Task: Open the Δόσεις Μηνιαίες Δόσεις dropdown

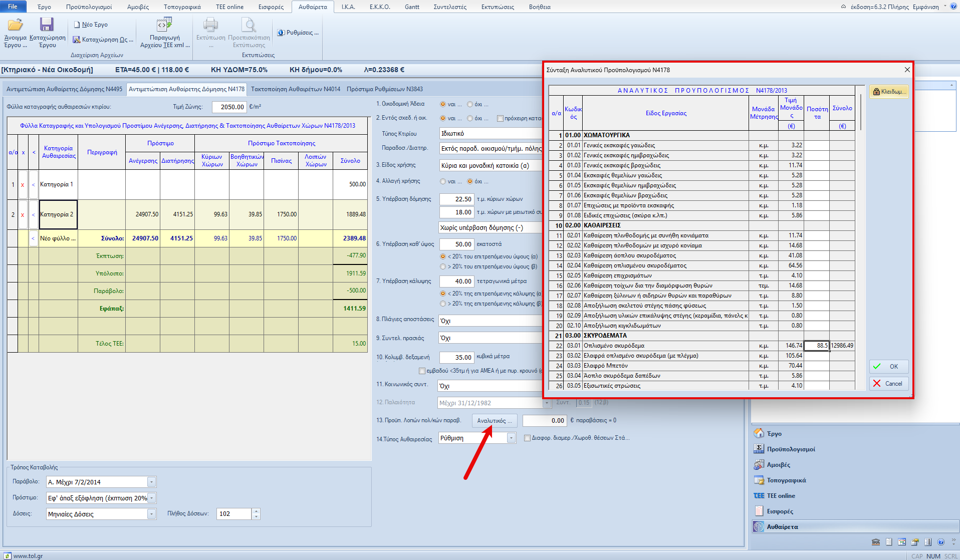Action: (151, 514)
